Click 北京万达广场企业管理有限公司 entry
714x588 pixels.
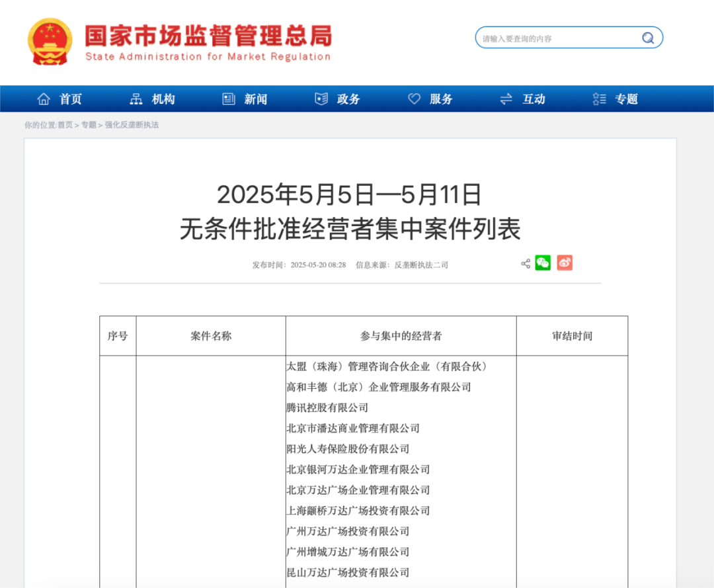coord(358,490)
